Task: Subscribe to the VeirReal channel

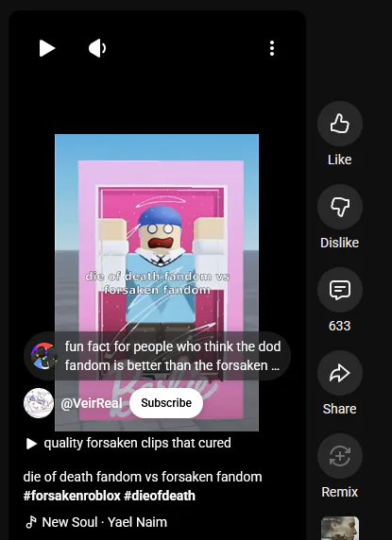Action: (166, 403)
